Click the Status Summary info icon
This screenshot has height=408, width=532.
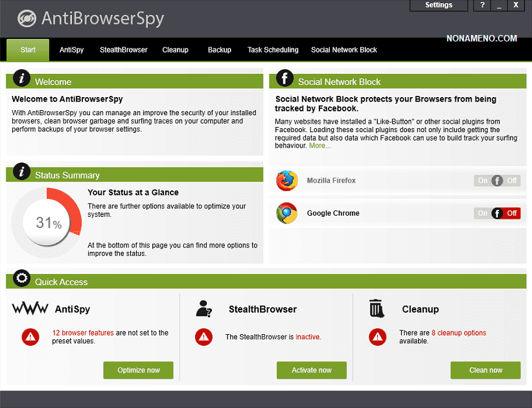click(22, 172)
